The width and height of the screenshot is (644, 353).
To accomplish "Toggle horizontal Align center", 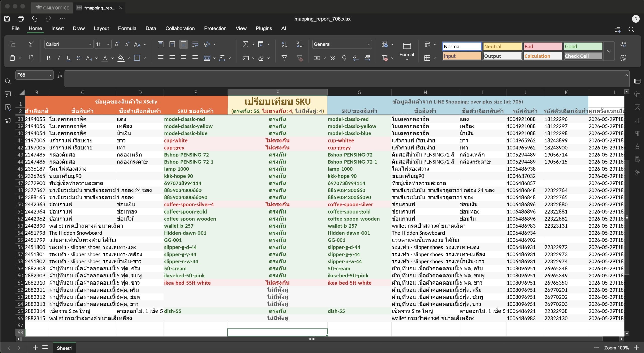I will point(172,58).
